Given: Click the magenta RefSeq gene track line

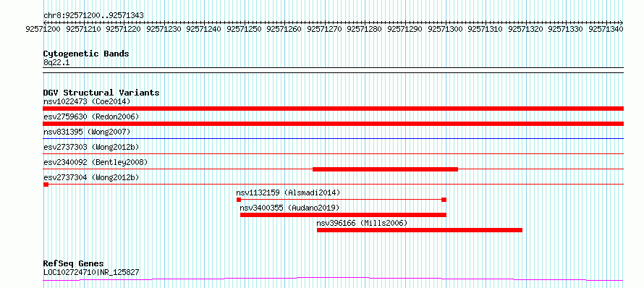Looking at the screenshot, I should 333,279.
